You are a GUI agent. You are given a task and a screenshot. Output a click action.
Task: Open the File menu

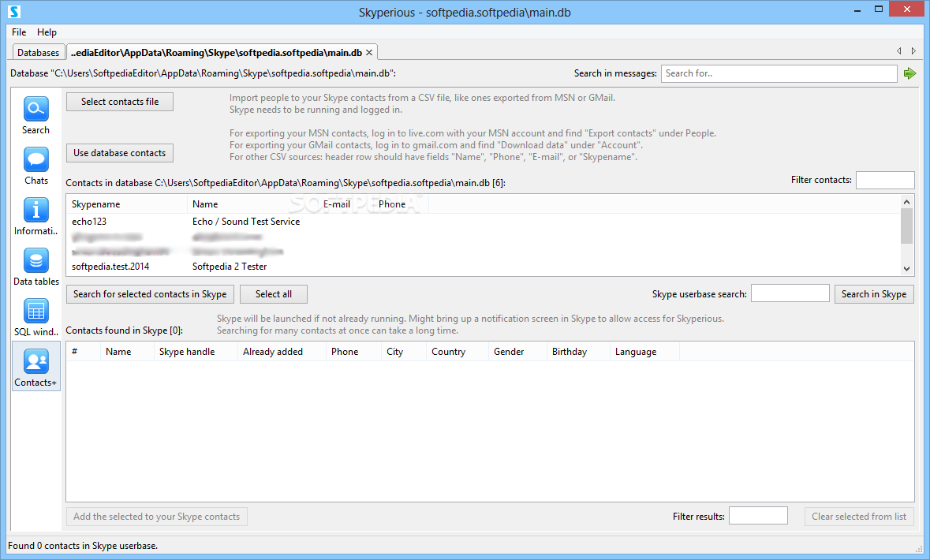pos(19,32)
